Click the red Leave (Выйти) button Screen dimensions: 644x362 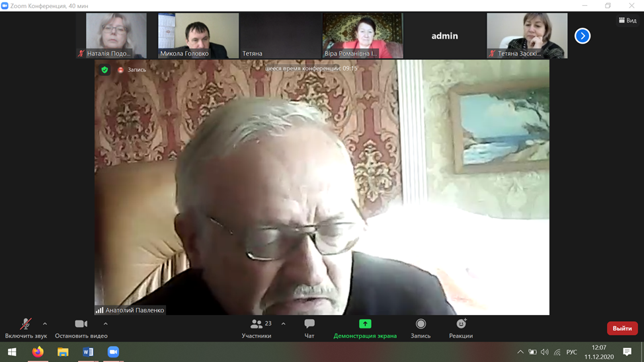point(622,328)
